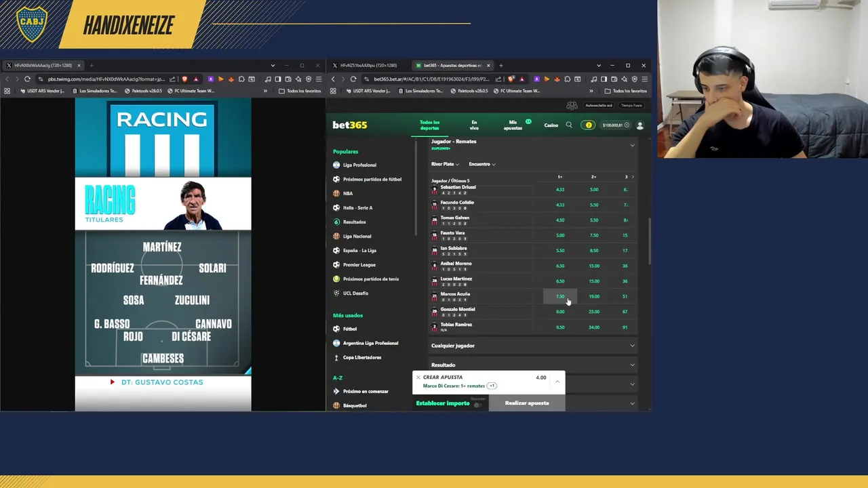Open Todos los favoritos folder in bet365 window
The width and height of the screenshot is (868, 488).
pyautogui.click(x=625, y=91)
